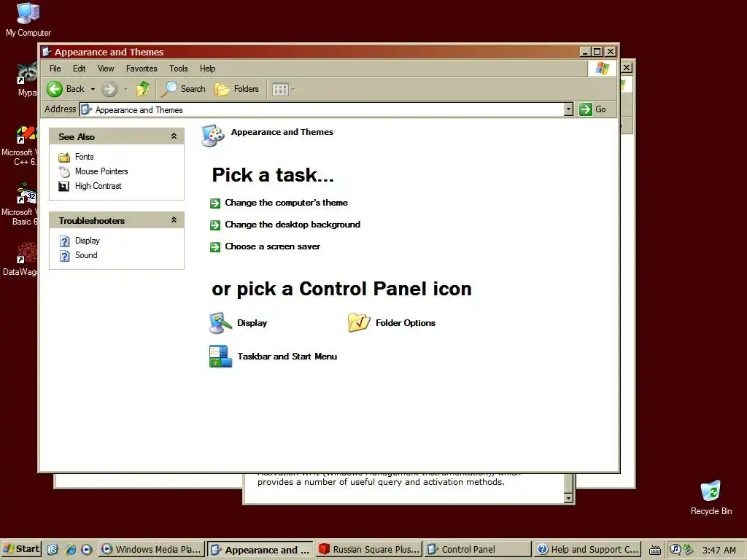Click Change the computer's theme
Image resolution: width=747 pixels, height=560 pixels.
click(286, 203)
